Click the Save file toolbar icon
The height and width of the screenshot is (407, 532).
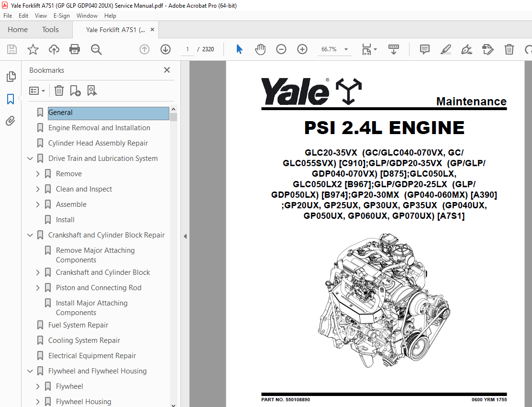tap(12, 50)
